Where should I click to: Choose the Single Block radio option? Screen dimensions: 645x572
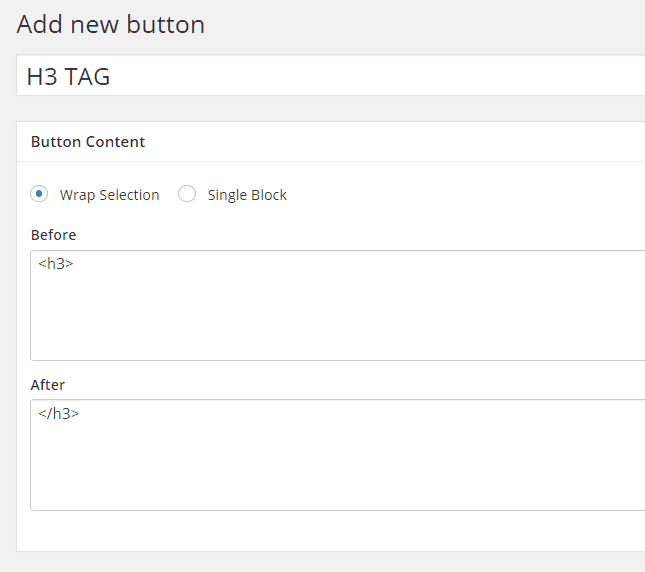click(187, 194)
